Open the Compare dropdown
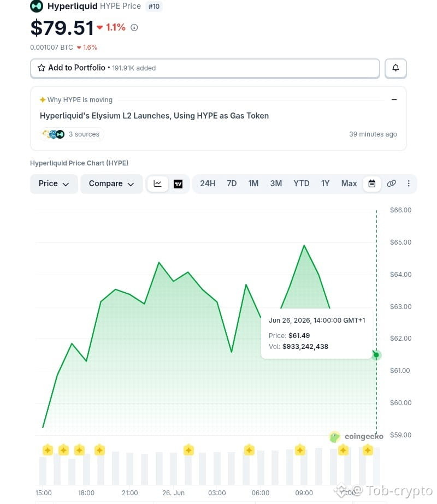Screen dimensions: 437x504 (111, 183)
